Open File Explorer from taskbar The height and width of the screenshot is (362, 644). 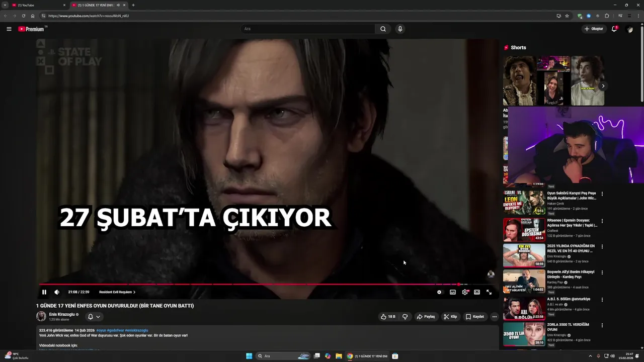coord(339,356)
